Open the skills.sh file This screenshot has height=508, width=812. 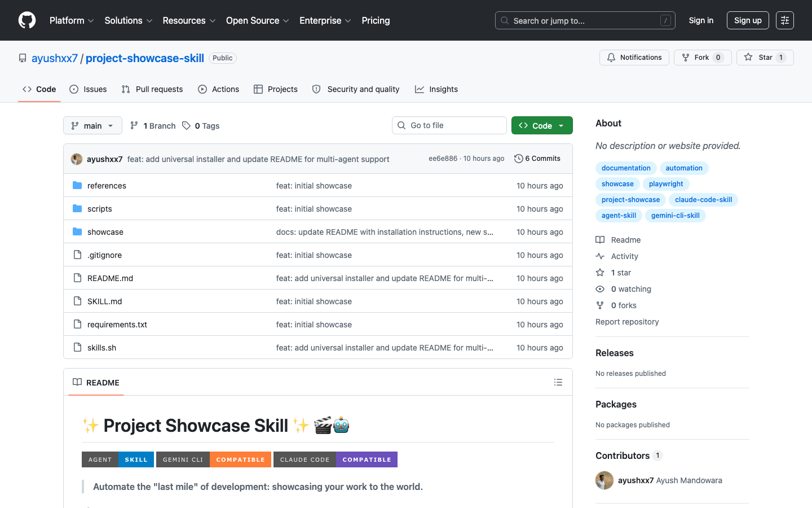101,348
